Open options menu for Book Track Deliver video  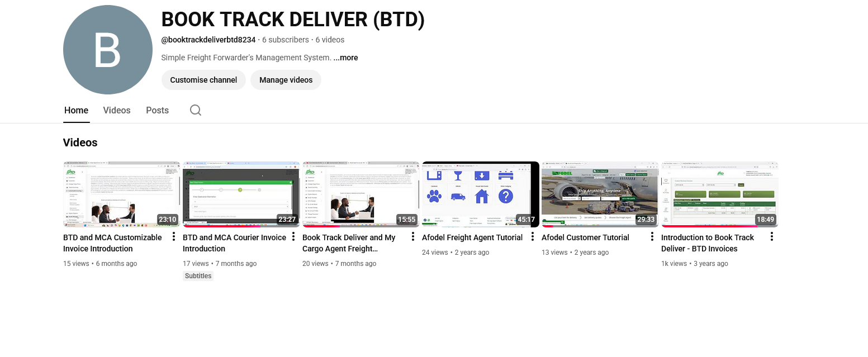[412, 237]
